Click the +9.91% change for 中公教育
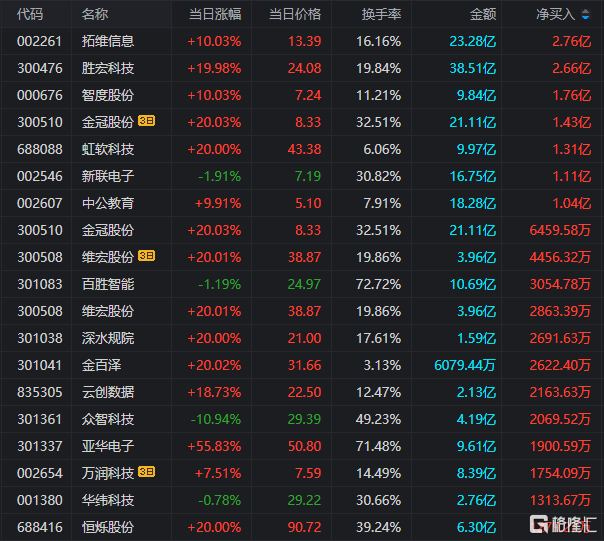Screen dimensions: 604x541 pos(218,203)
